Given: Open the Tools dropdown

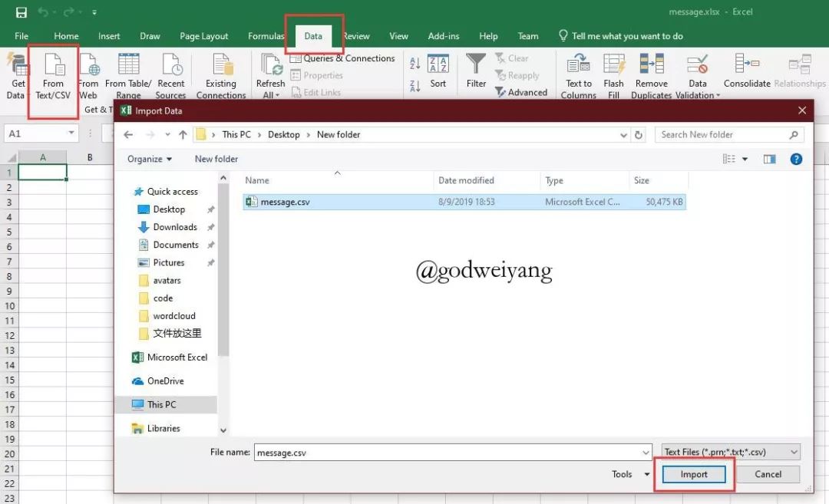Looking at the screenshot, I should click(x=630, y=474).
